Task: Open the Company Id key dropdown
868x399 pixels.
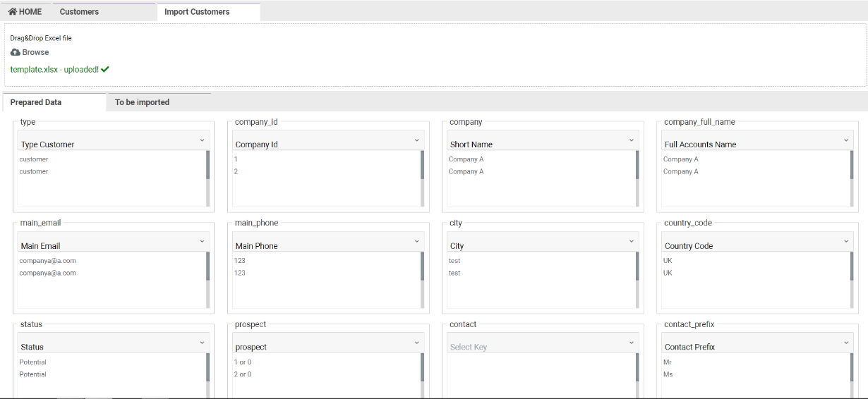Action: coord(327,141)
